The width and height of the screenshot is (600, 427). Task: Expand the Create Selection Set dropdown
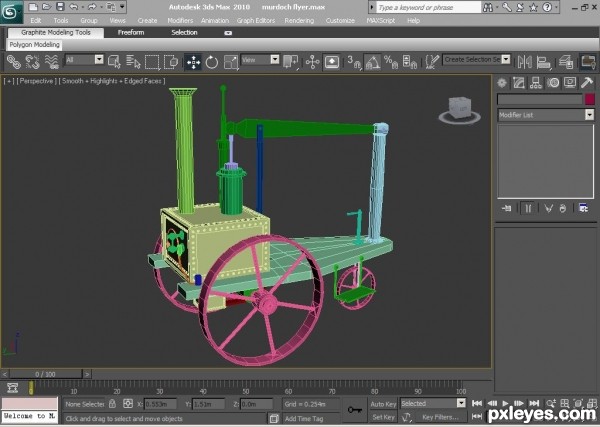tap(506, 59)
